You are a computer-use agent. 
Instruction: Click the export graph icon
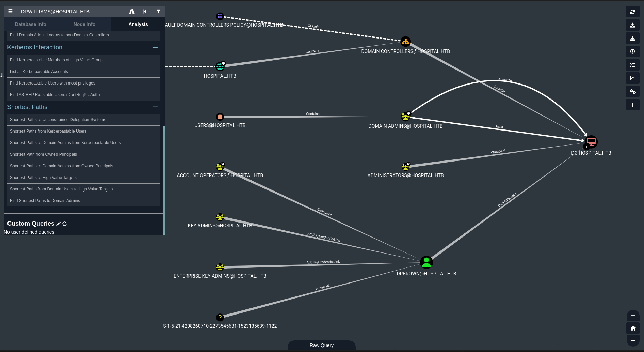click(x=632, y=25)
